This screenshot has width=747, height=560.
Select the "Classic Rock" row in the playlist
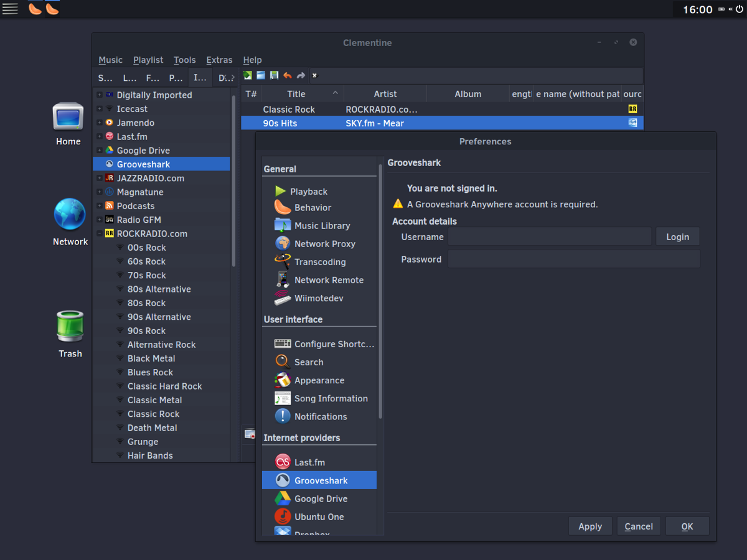click(x=442, y=109)
